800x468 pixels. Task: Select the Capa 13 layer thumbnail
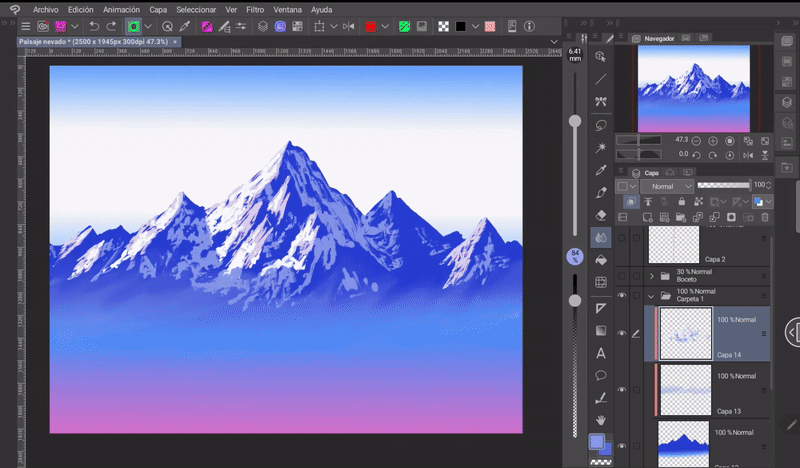(x=686, y=388)
